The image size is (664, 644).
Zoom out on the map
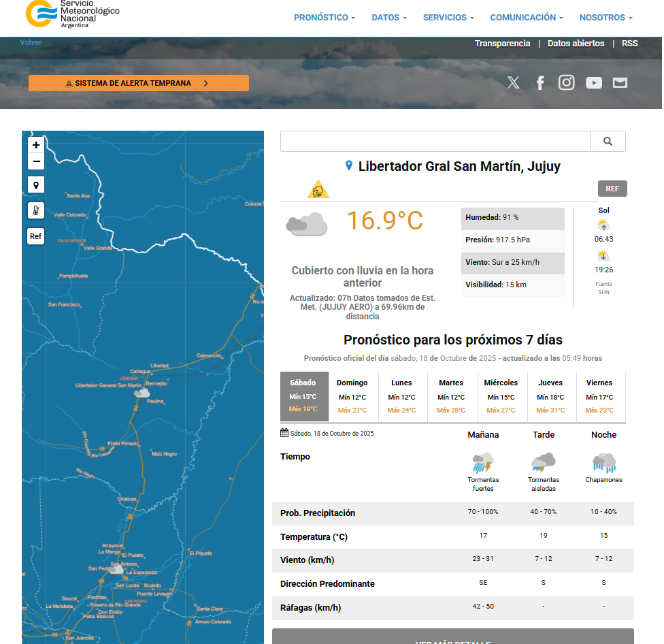pos(36,161)
